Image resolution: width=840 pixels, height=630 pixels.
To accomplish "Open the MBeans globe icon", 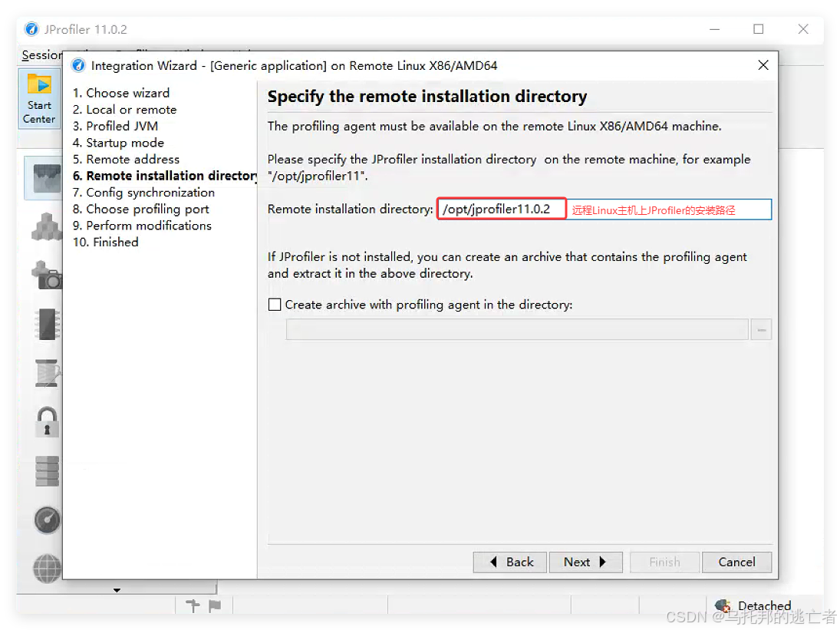I will point(47,568).
